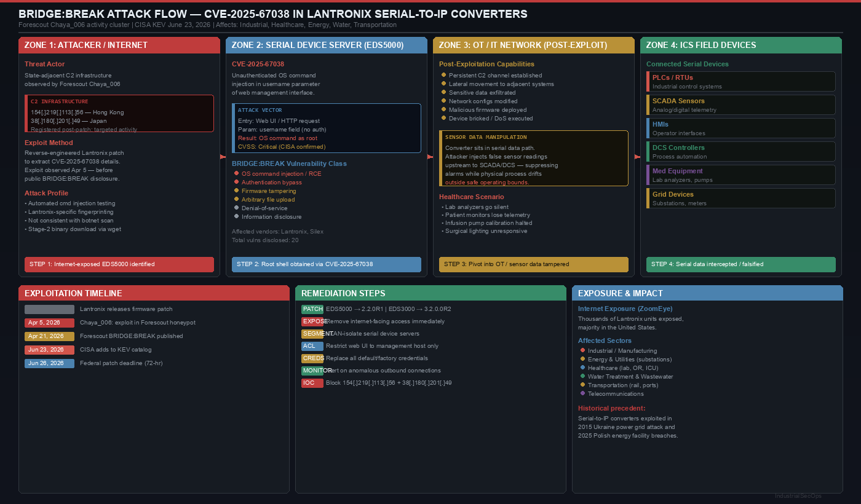Click 'Device bricked / DoS executed' item
Image resolution: width=861 pixels, height=504 pixels.
(x=487, y=119)
